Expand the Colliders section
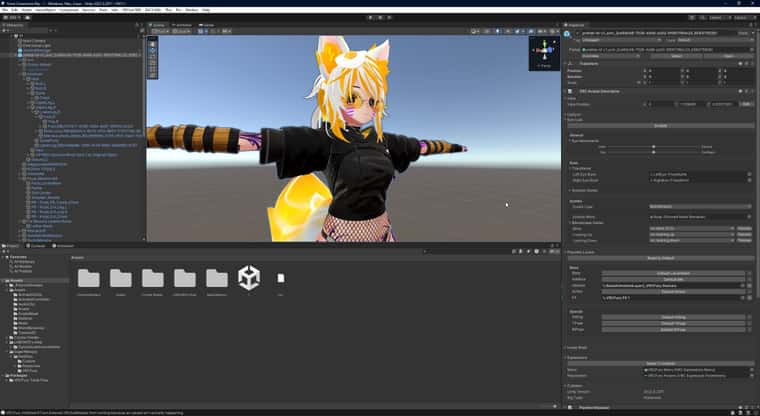 point(575,386)
